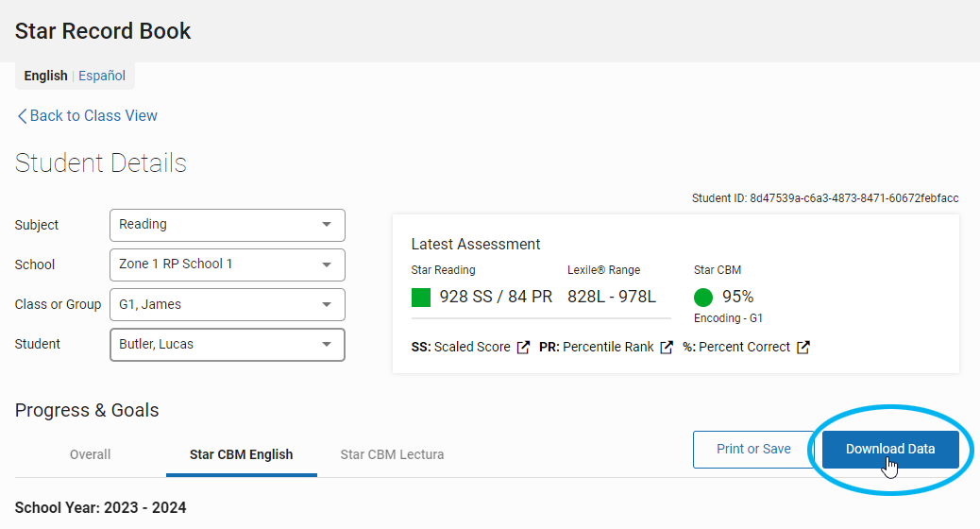980x529 pixels.
Task: Open the School dropdown Zone 1 RP School 1
Action: pyautogui.click(x=228, y=264)
